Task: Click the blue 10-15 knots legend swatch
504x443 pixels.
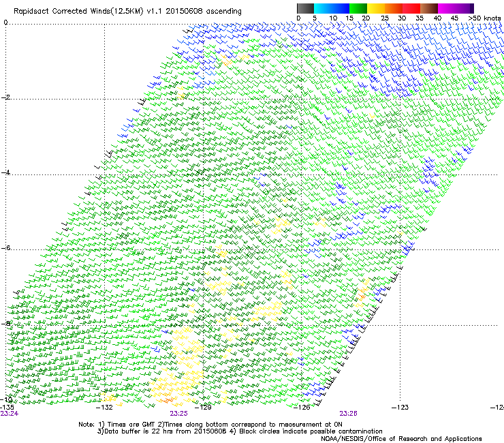Action: [341, 8]
